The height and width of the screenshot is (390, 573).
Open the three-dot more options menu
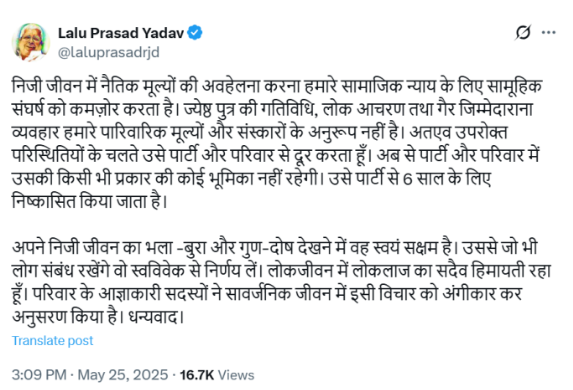(x=549, y=33)
